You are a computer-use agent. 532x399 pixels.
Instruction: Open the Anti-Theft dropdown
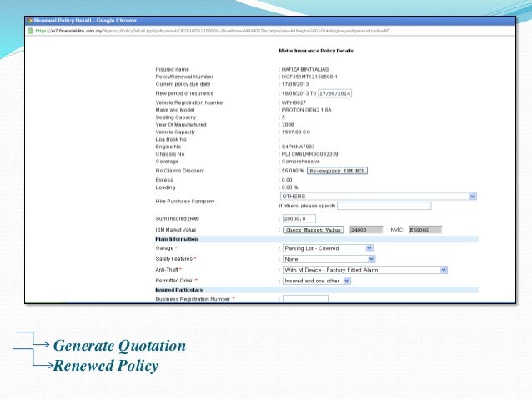click(x=365, y=270)
